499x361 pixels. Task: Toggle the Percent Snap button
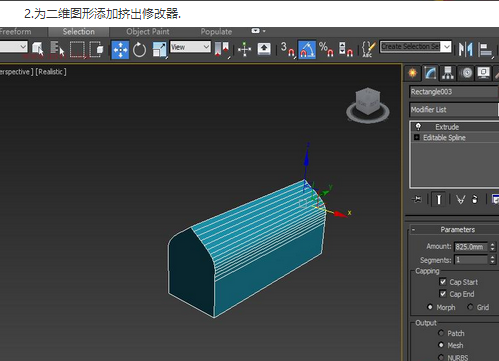coord(326,49)
